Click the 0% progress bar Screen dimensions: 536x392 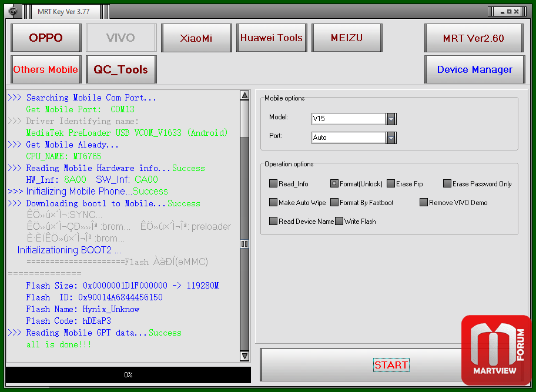pos(128,375)
